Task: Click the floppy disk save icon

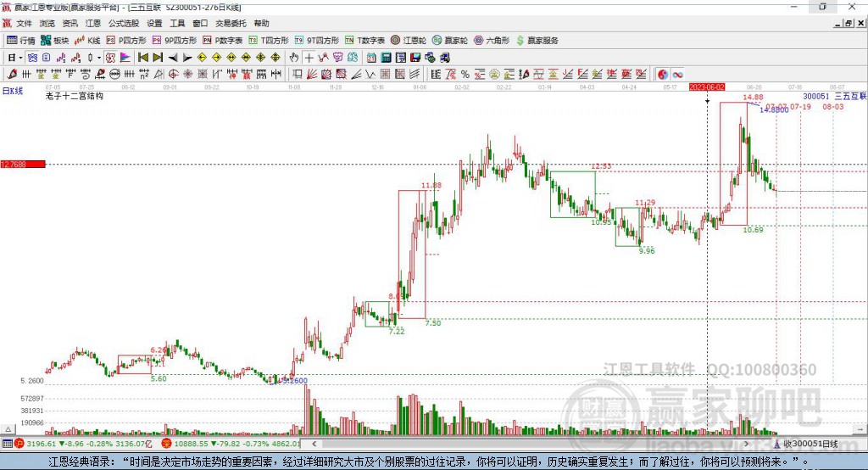Action: [415, 58]
